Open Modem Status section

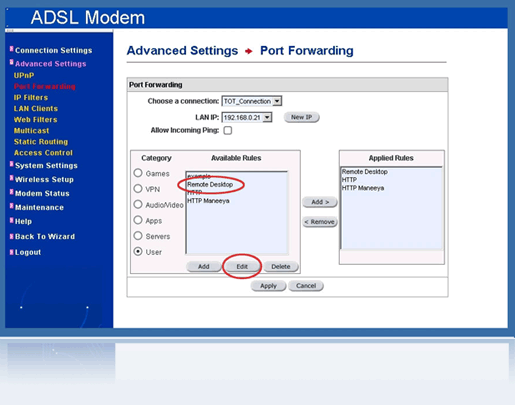pyautogui.click(x=42, y=193)
